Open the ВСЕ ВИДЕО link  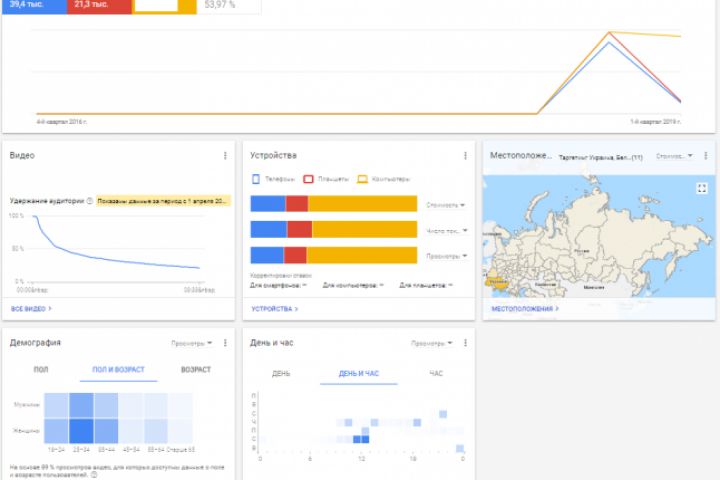click(31, 309)
